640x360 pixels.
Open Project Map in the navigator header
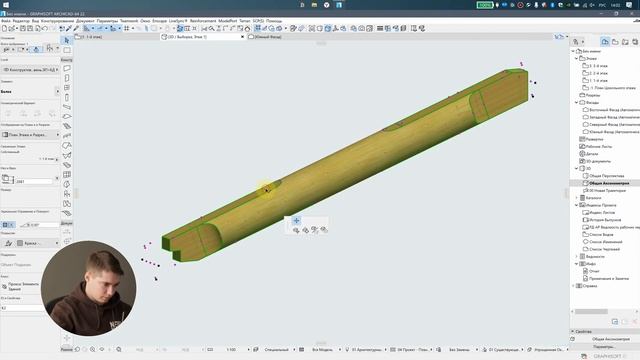click(605, 42)
